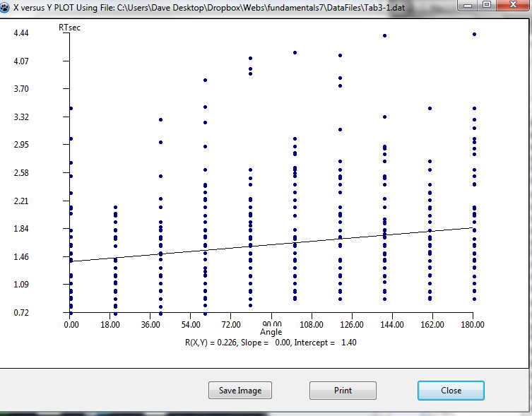532x416 pixels.
Task: Click the Close button at bottom right
Action: pyautogui.click(x=451, y=391)
